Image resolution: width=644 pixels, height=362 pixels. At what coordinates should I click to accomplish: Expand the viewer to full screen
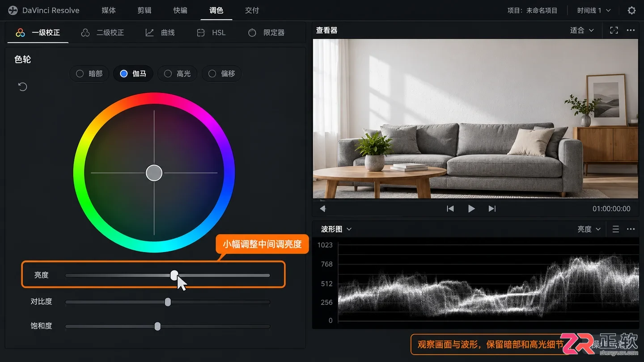pos(614,30)
